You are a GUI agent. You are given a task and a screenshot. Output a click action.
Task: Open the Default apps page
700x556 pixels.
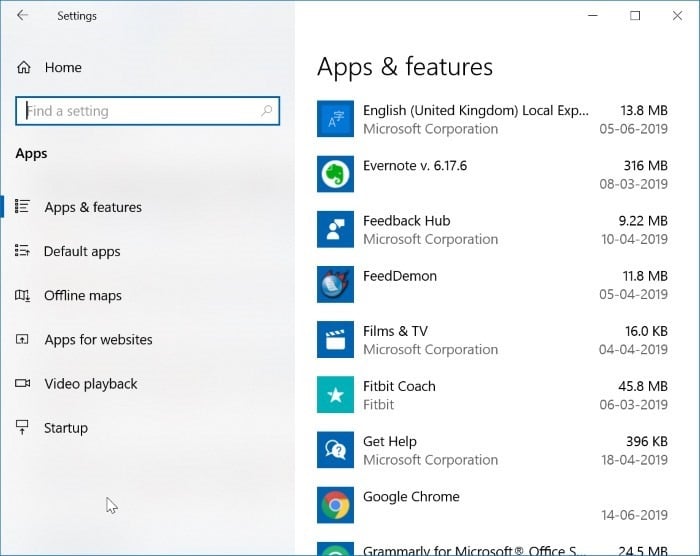coord(82,251)
